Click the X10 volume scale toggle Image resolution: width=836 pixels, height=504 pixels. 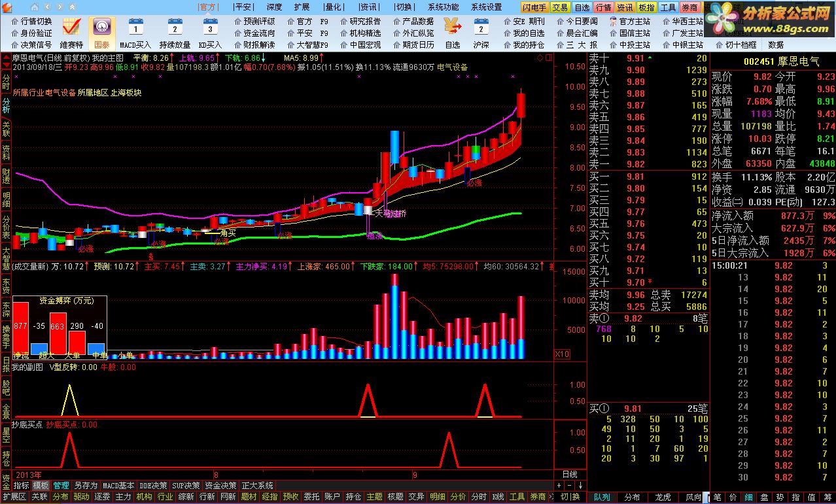(x=562, y=354)
